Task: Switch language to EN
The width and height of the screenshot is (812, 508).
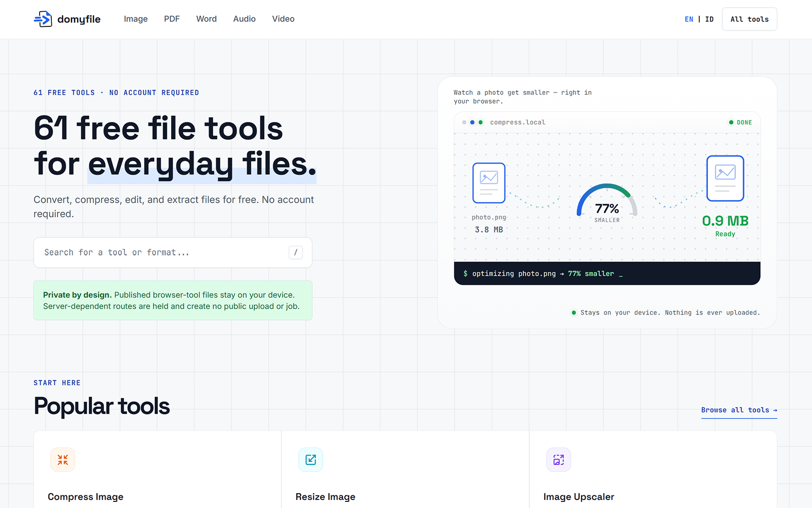Action: (689, 19)
